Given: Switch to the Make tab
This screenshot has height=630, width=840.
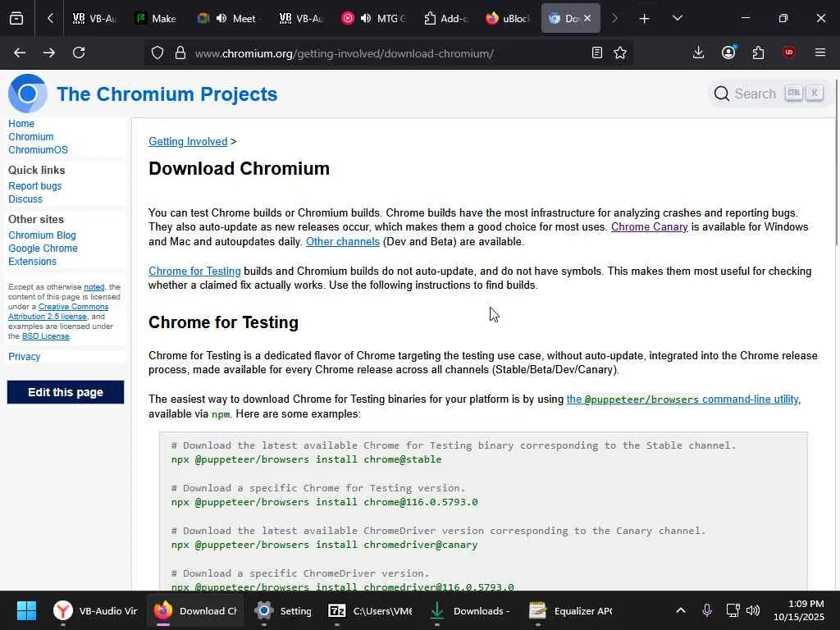Looking at the screenshot, I should [157, 18].
